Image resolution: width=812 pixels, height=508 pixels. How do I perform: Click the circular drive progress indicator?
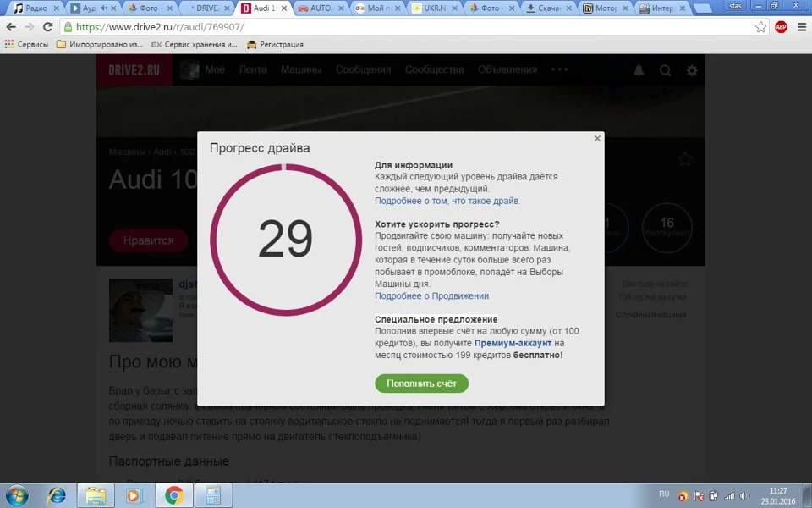[286, 240]
